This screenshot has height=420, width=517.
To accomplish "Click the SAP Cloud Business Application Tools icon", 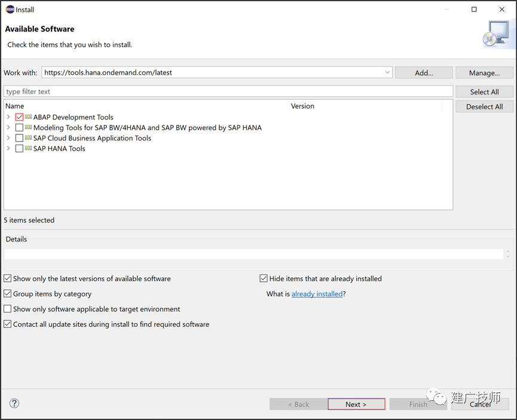I will click(x=28, y=137).
